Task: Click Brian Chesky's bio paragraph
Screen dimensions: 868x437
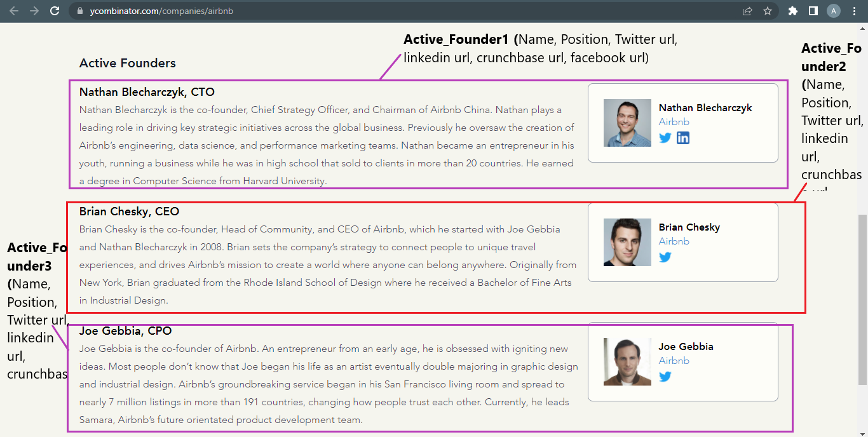Action: [x=328, y=265]
